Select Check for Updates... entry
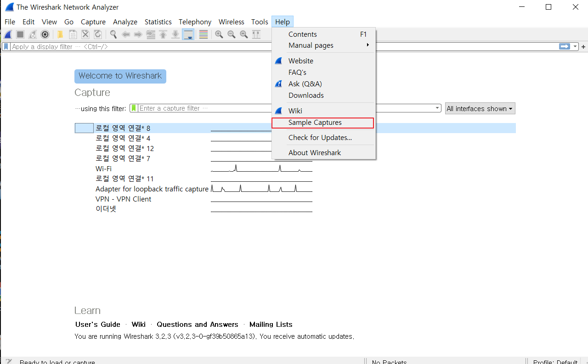This screenshot has height=364, width=588. coord(324,137)
